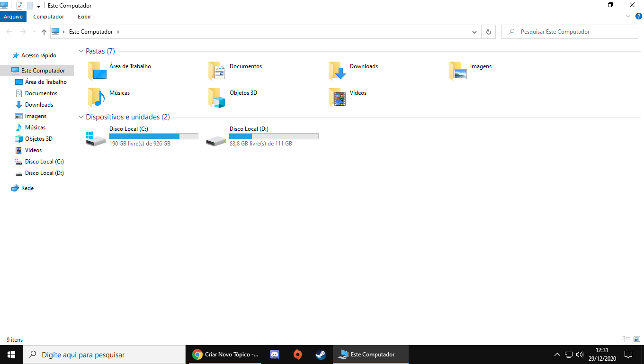The image size is (644, 364).
Task: Expand the ribbon with the chevron
Action: [x=628, y=16]
